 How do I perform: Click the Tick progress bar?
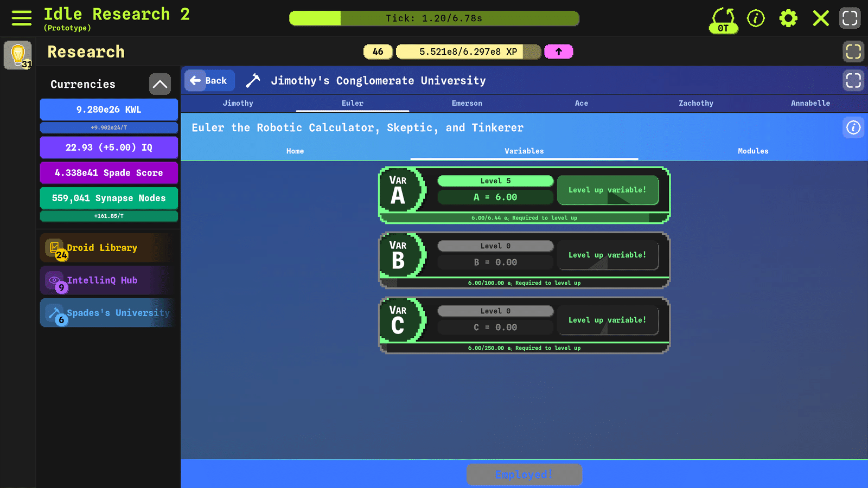(x=434, y=18)
